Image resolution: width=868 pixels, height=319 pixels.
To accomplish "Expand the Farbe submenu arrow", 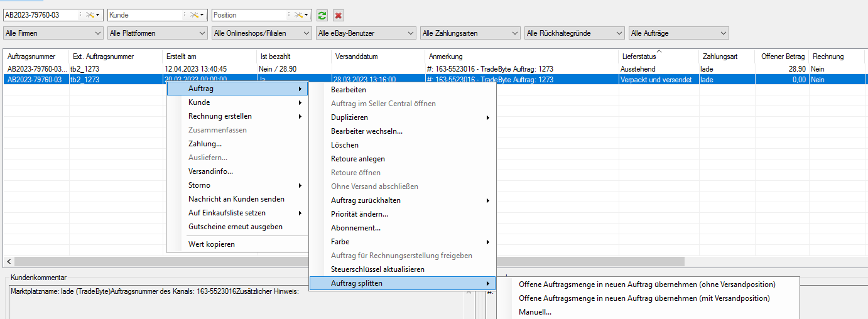I will (488, 242).
